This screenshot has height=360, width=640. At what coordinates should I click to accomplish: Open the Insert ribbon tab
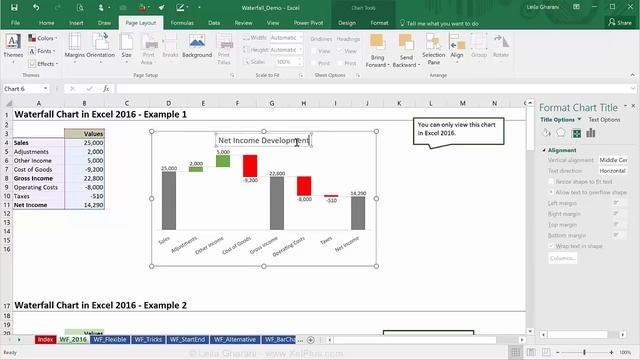pos(76,23)
